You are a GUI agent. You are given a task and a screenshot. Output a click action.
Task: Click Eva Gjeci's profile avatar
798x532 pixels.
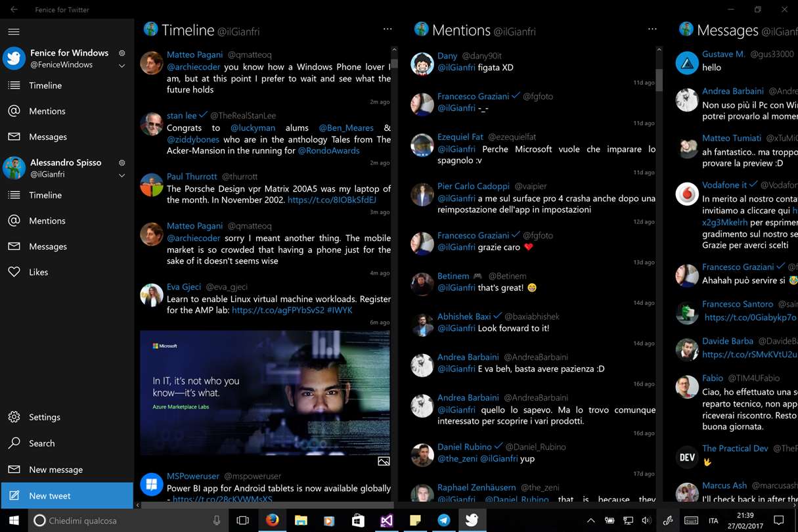(x=152, y=295)
